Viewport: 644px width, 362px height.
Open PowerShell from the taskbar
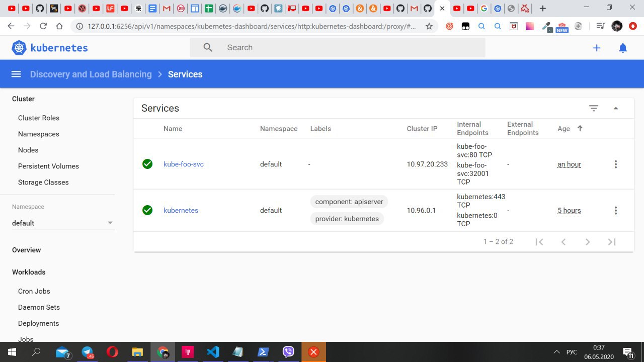coord(263,352)
